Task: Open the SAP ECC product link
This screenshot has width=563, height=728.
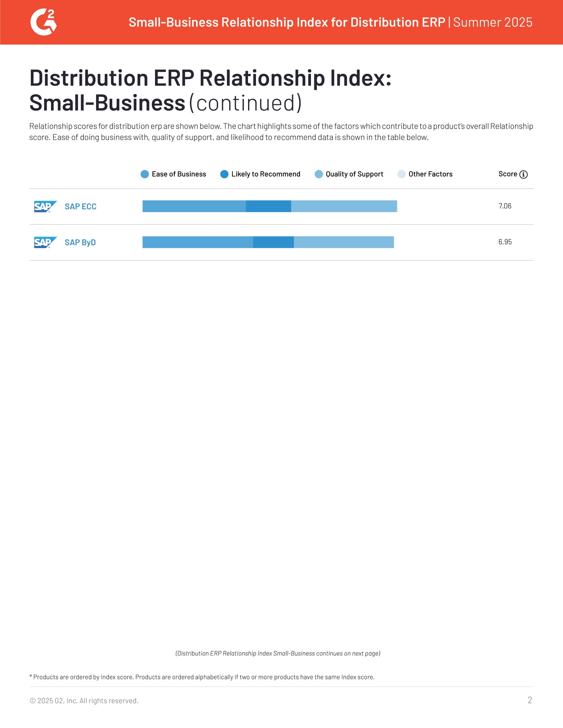Action: pos(80,207)
